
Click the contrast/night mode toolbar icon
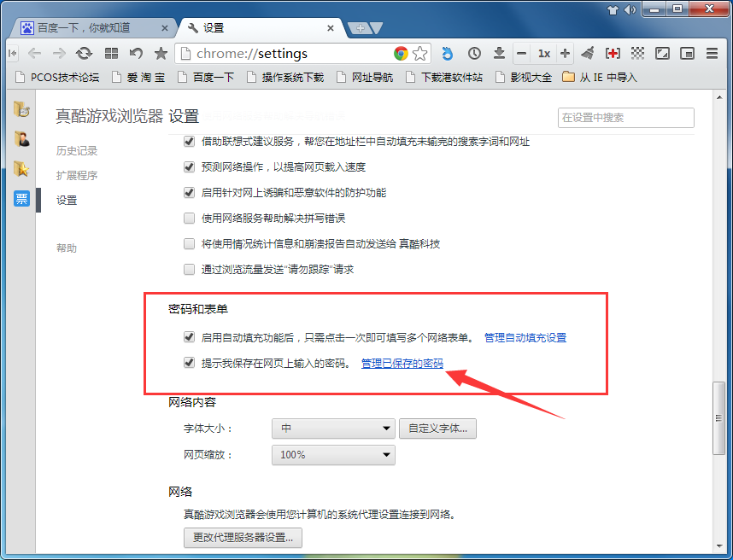(661, 52)
